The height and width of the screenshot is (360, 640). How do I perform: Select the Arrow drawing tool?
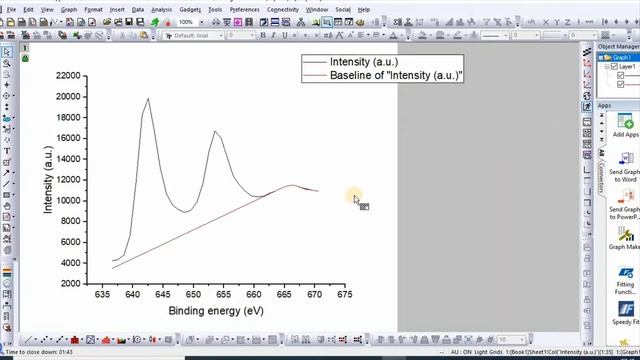coord(7,173)
